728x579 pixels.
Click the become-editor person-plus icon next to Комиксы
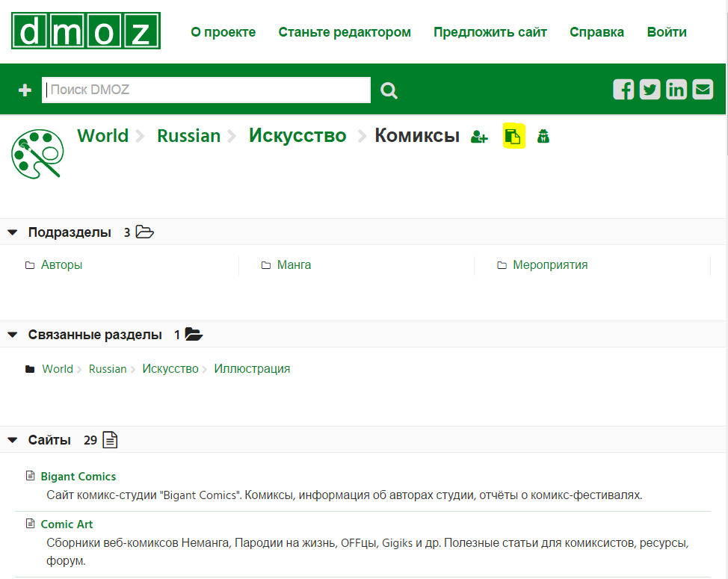(x=479, y=137)
